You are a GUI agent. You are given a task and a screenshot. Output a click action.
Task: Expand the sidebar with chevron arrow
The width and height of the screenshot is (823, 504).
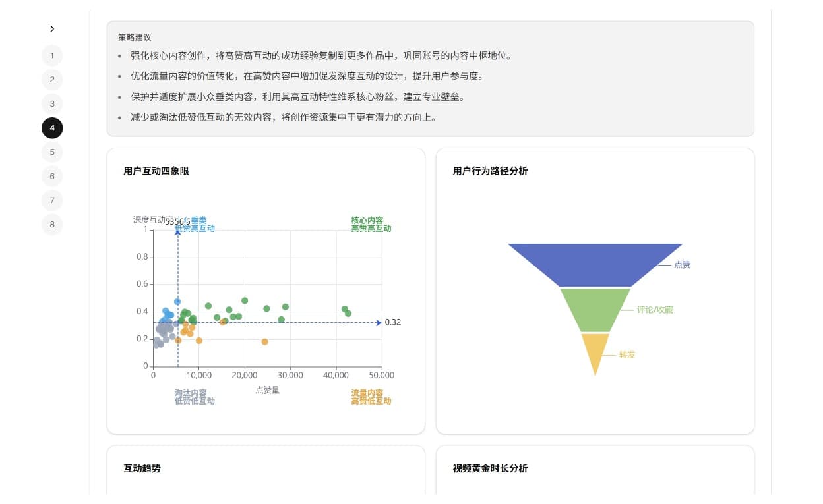click(52, 29)
